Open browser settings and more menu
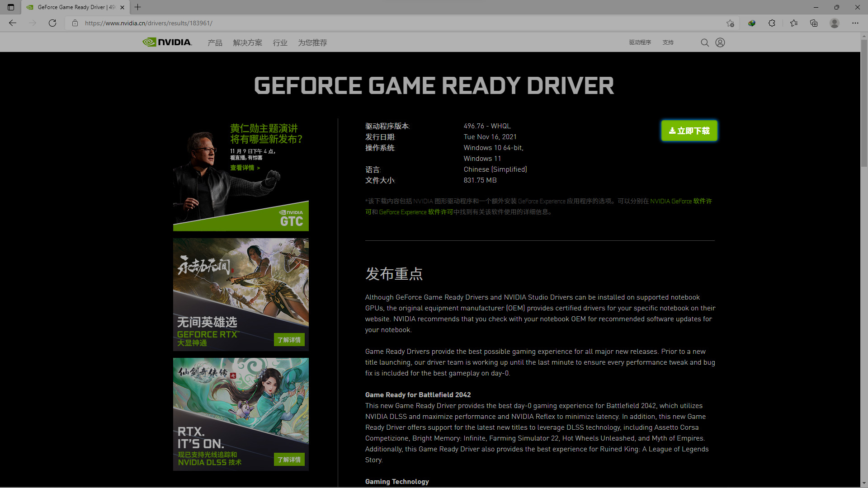This screenshot has width=868, height=488. click(855, 23)
